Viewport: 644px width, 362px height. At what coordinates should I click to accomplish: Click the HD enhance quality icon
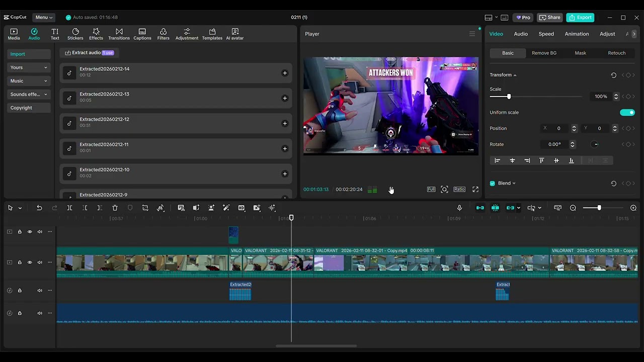click(x=242, y=208)
